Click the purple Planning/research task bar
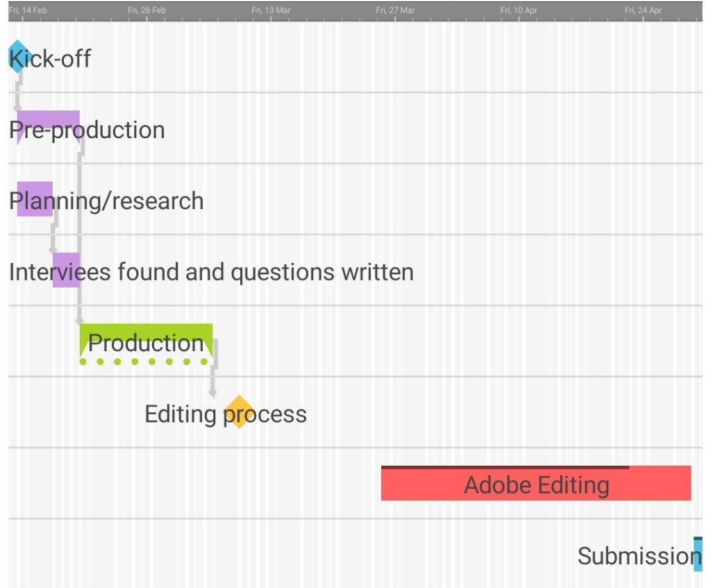Image resolution: width=711 pixels, height=588 pixels. [x=35, y=199]
